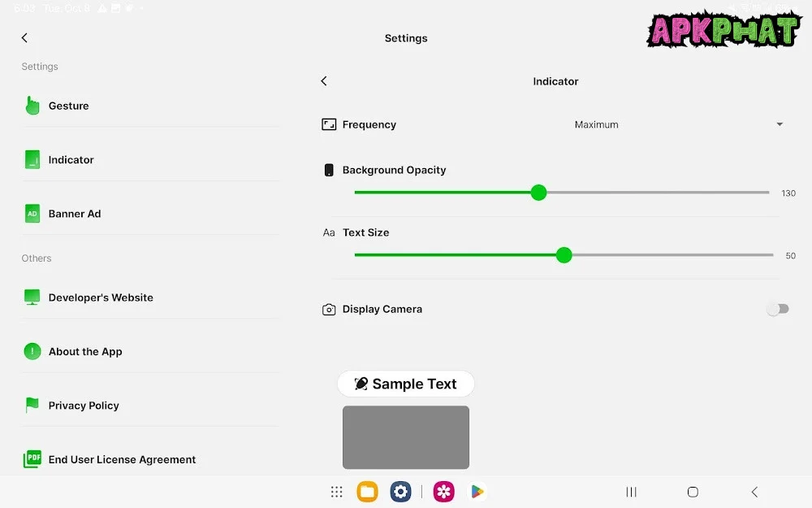Tap the Banner Ad icon
This screenshot has height=508, width=812.
pyautogui.click(x=32, y=214)
